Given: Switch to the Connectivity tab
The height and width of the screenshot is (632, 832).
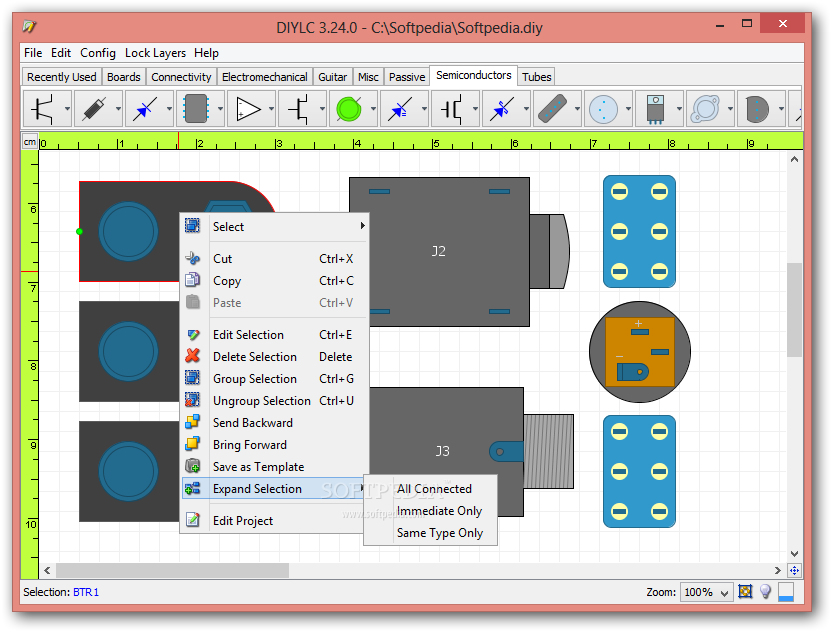Looking at the screenshot, I should click(x=181, y=77).
